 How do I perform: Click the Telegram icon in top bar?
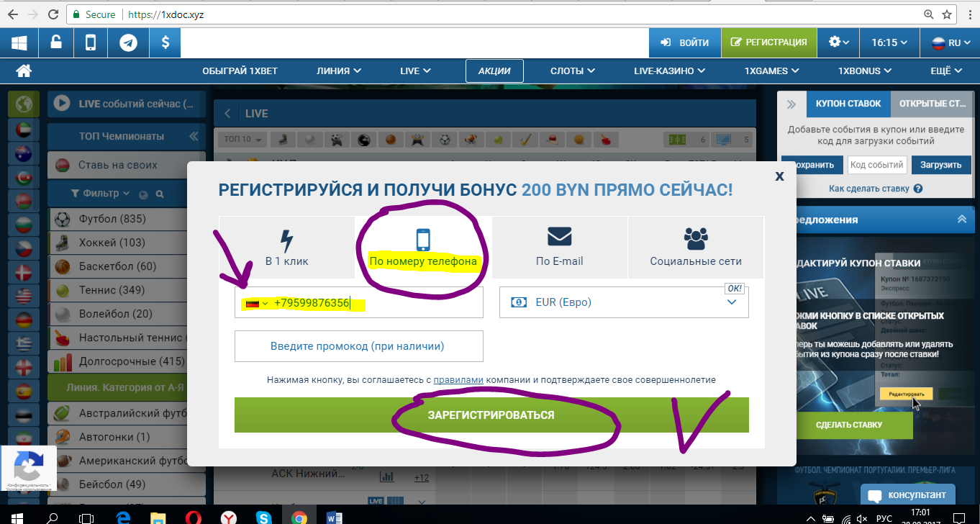129,42
